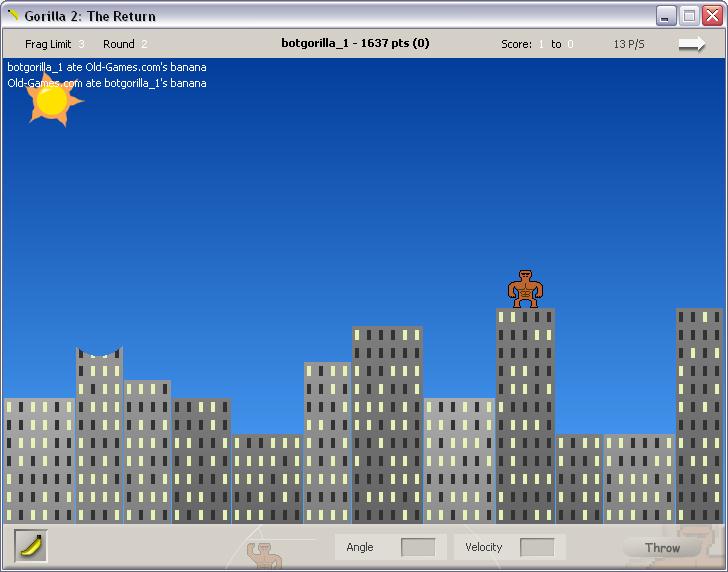This screenshot has height=572, width=728.
Task: Click the Velocity label
Action: point(483,547)
